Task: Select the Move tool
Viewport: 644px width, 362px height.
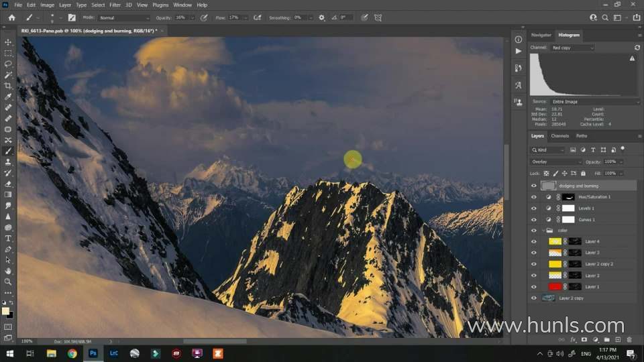Action: [8, 42]
